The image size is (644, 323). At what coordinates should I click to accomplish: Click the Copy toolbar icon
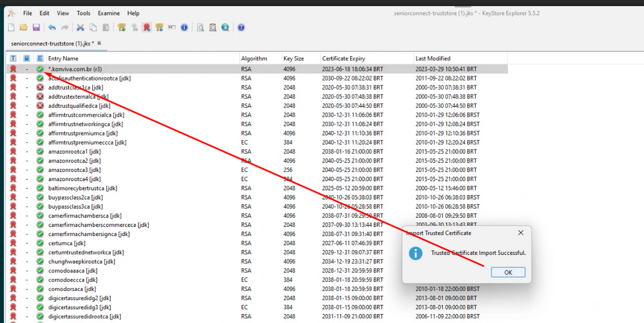93,27
